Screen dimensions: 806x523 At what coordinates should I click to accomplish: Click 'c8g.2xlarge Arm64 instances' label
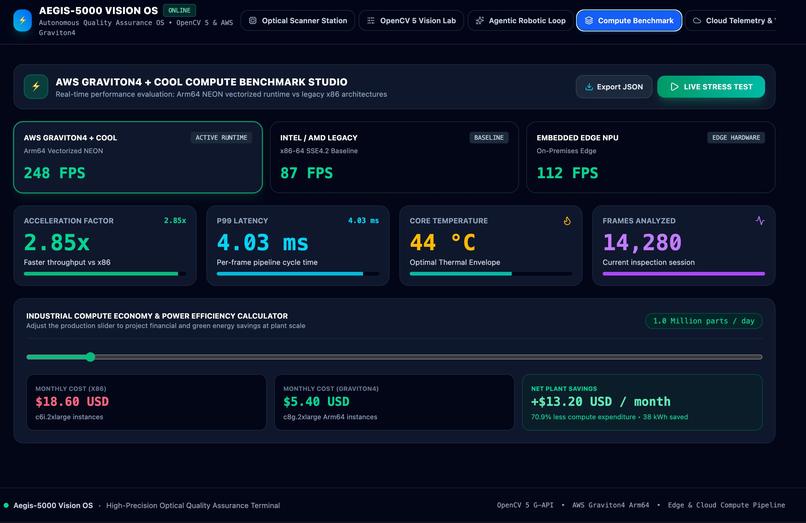tap(330, 417)
